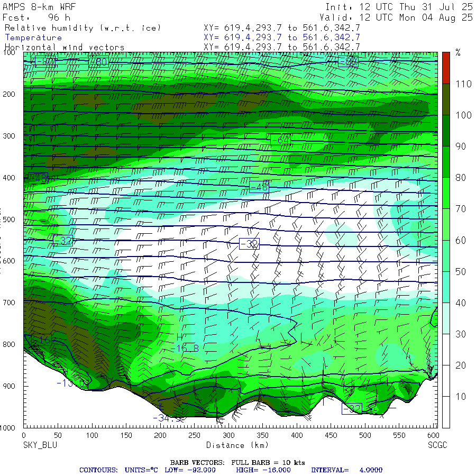Click the 'L -34.5' temperature minimum marker
The image size is (476, 476).
[x=168, y=414]
